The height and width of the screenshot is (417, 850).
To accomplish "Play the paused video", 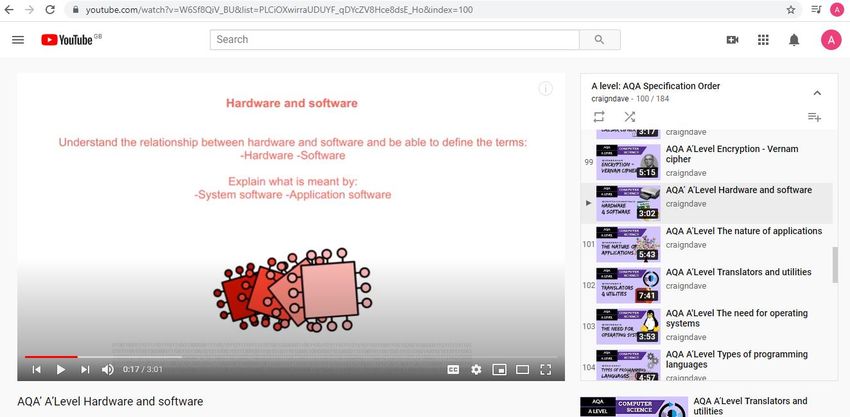I will (x=61, y=369).
